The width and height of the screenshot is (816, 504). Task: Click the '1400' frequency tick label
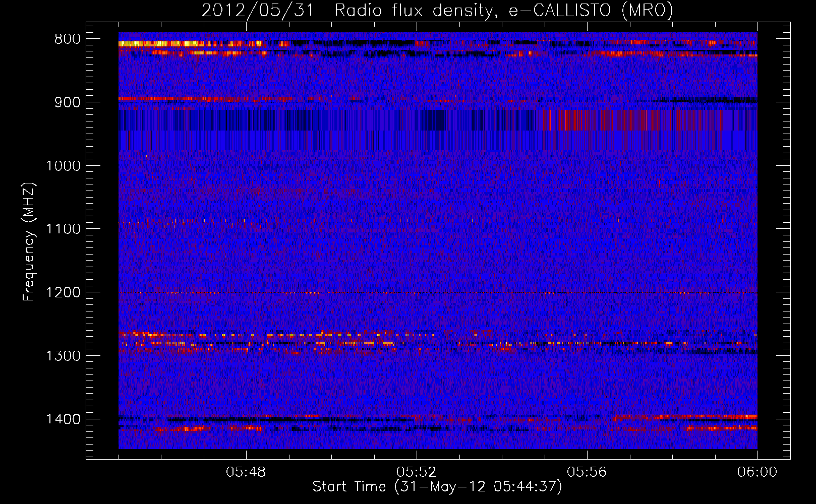point(63,419)
